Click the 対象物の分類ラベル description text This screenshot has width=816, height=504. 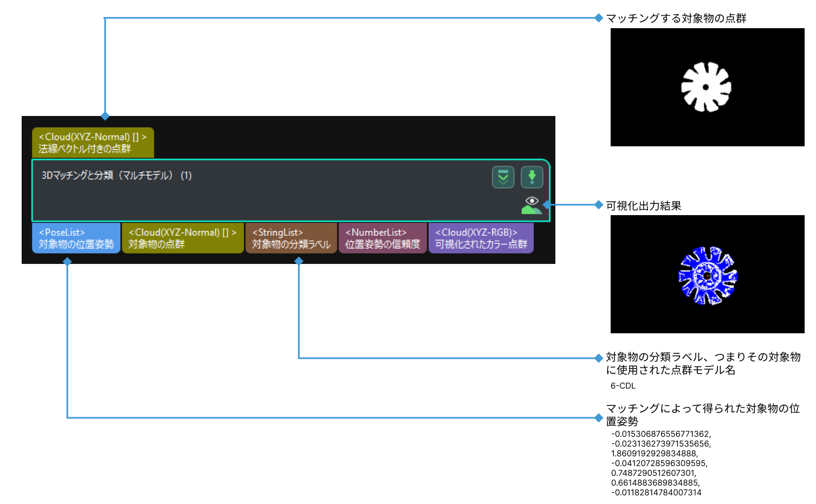[x=703, y=364]
